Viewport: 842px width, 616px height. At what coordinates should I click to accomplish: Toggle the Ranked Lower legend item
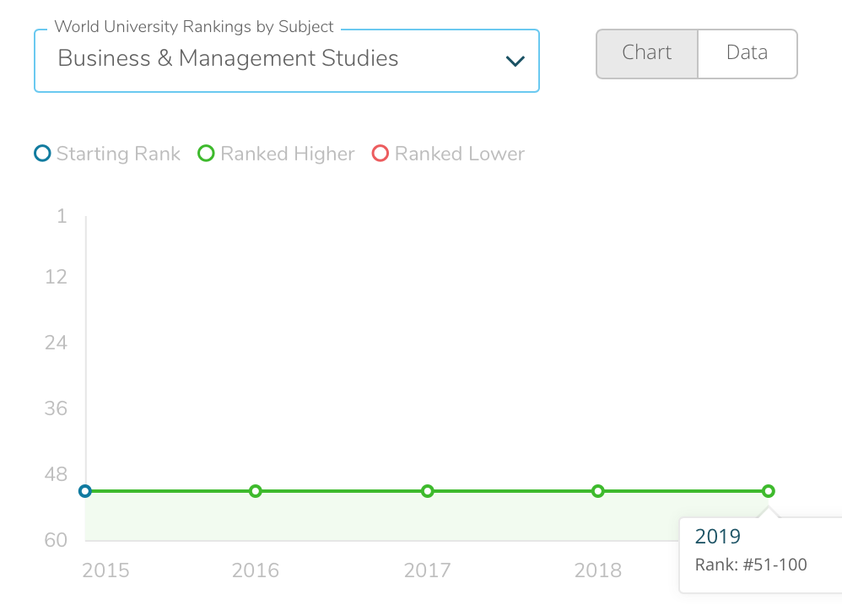click(448, 154)
